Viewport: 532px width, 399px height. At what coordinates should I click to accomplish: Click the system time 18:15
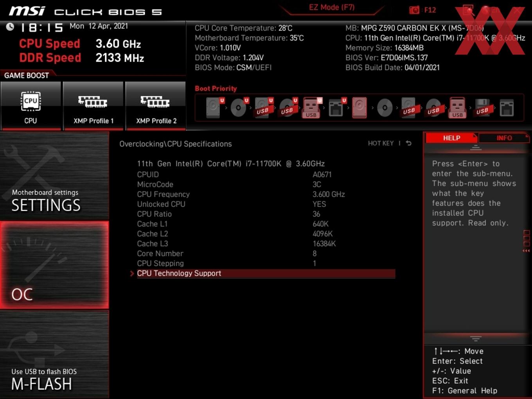pos(41,27)
